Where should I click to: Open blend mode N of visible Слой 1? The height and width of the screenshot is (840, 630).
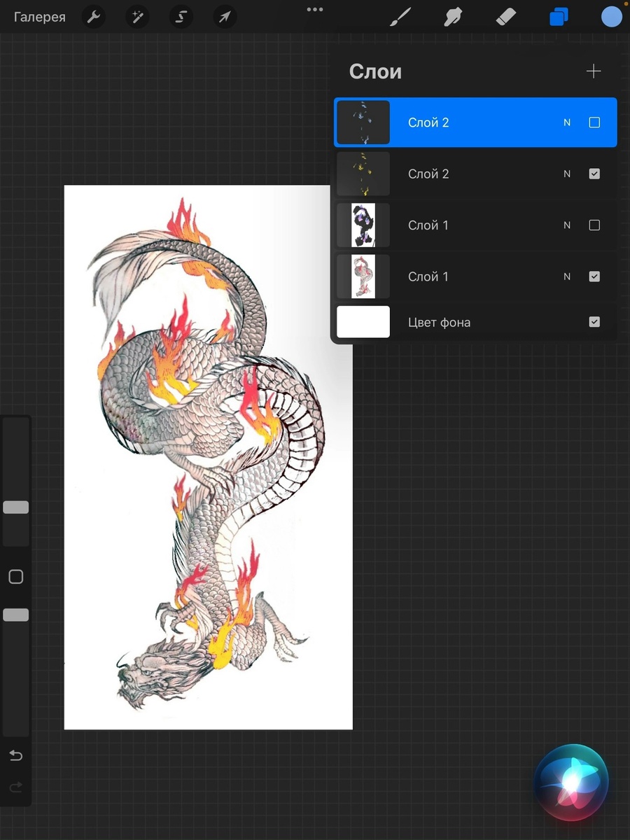click(567, 276)
